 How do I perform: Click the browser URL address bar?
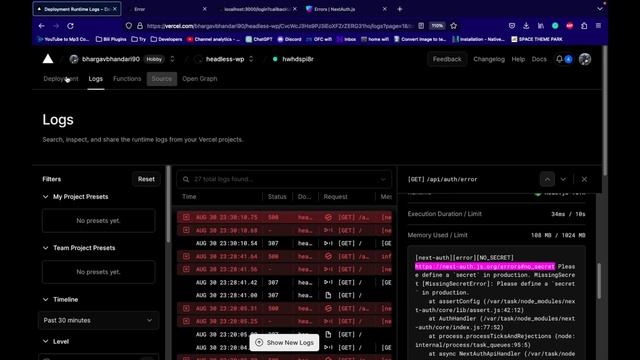point(280,26)
